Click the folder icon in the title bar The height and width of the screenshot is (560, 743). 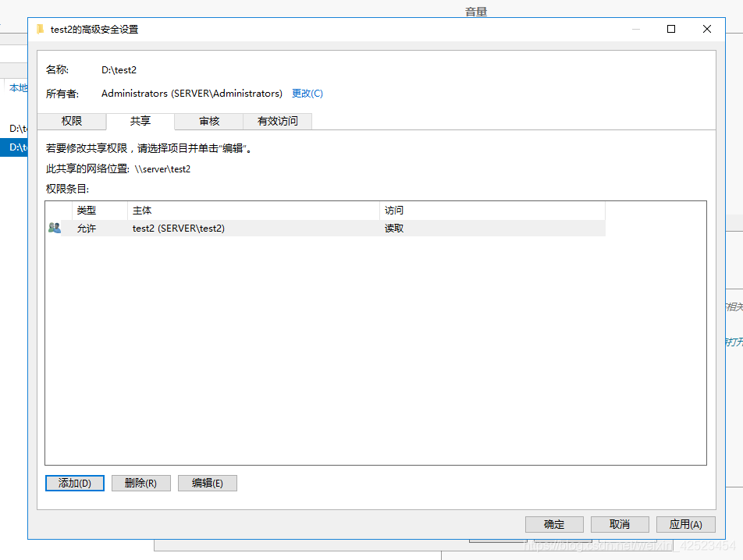41,29
